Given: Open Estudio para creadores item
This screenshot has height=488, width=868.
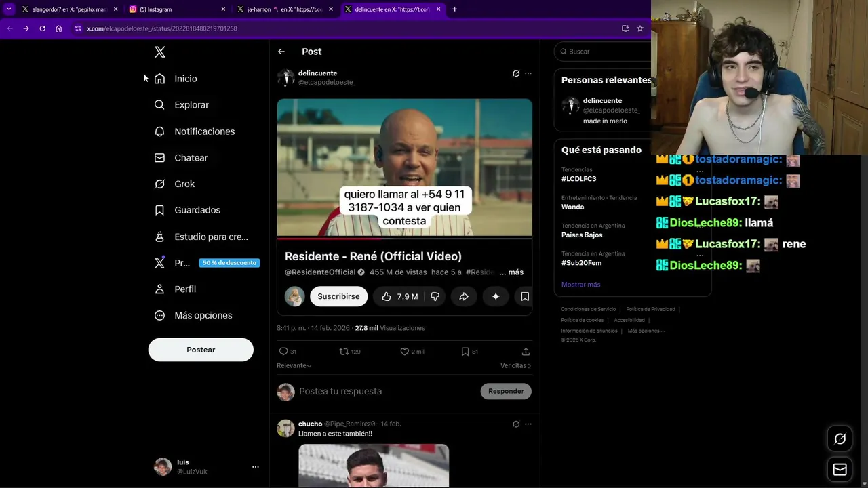Looking at the screenshot, I should (x=201, y=237).
